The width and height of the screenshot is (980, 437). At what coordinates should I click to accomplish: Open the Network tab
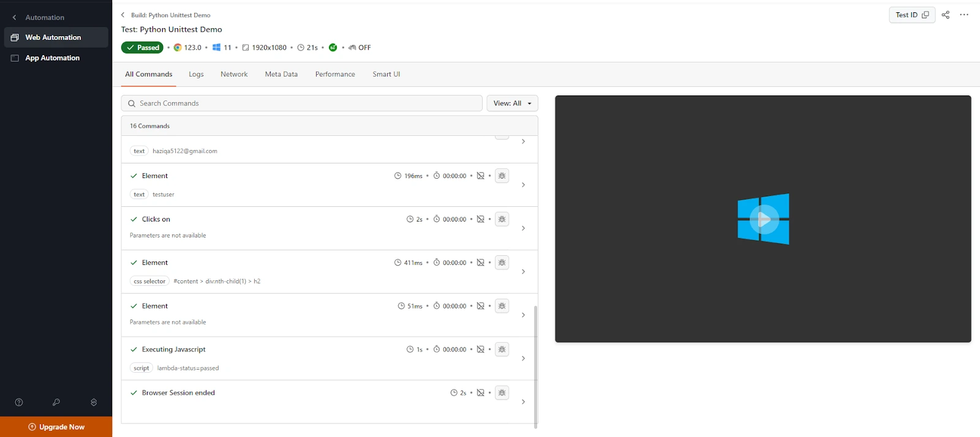[234, 74]
